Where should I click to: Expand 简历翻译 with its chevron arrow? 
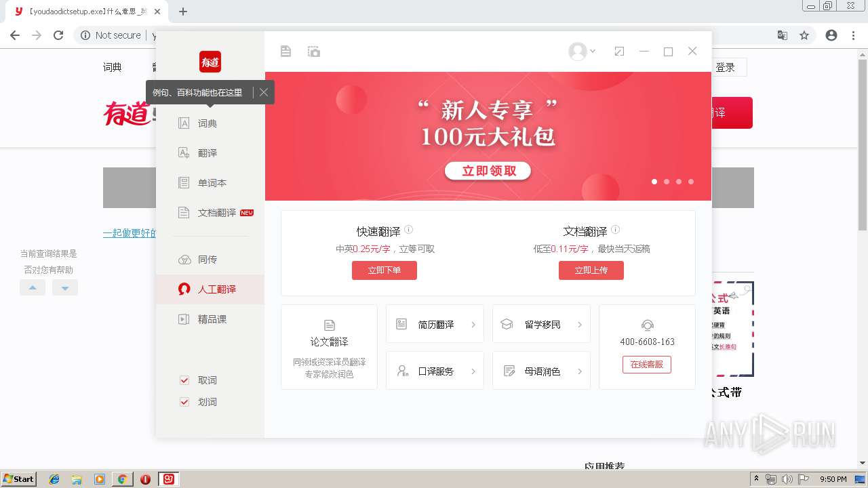(473, 325)
